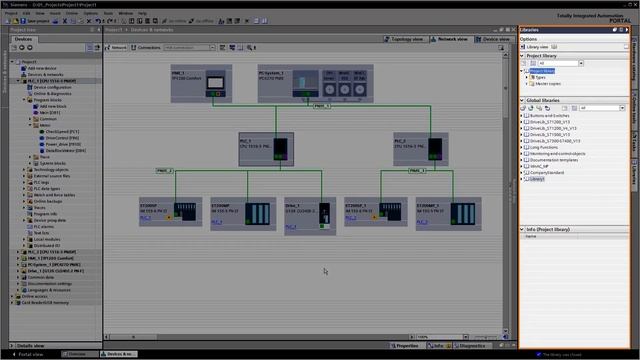Click the Redo arrow in toolbar
This screenshot has height=360, width=640.
(x=109, y=21)
